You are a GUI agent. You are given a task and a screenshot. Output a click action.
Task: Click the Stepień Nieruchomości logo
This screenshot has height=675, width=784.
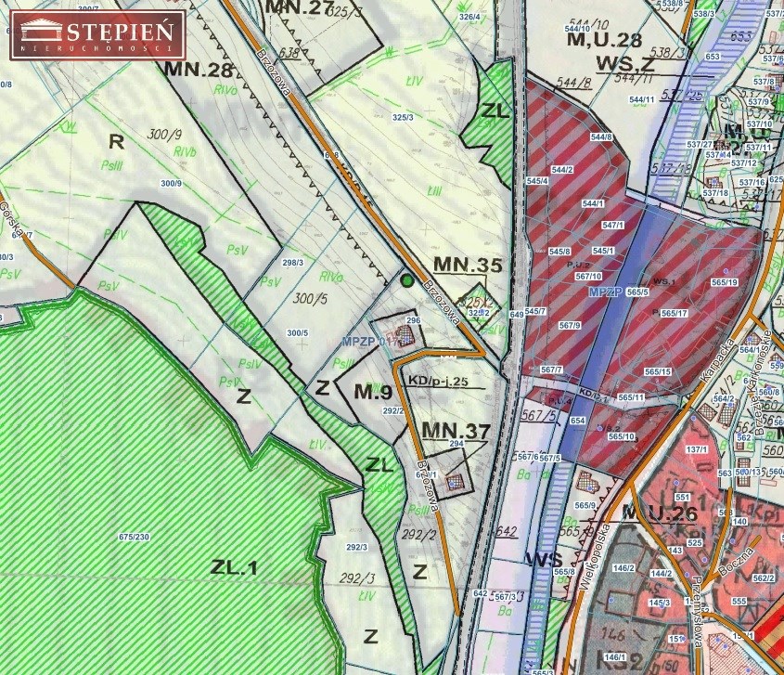(97, 35)
